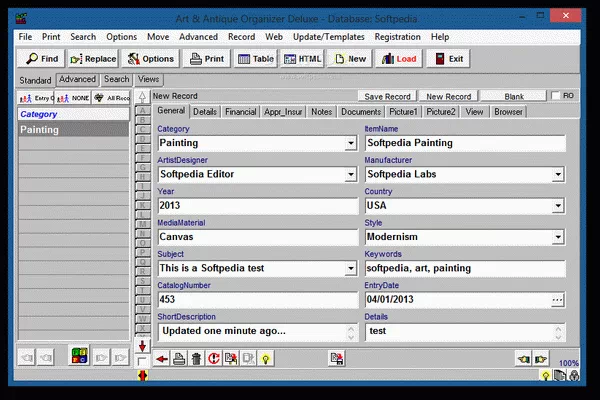Click the colored blocks icon in left panel
The height and width of the screenshot is (400, 600).
77,355
